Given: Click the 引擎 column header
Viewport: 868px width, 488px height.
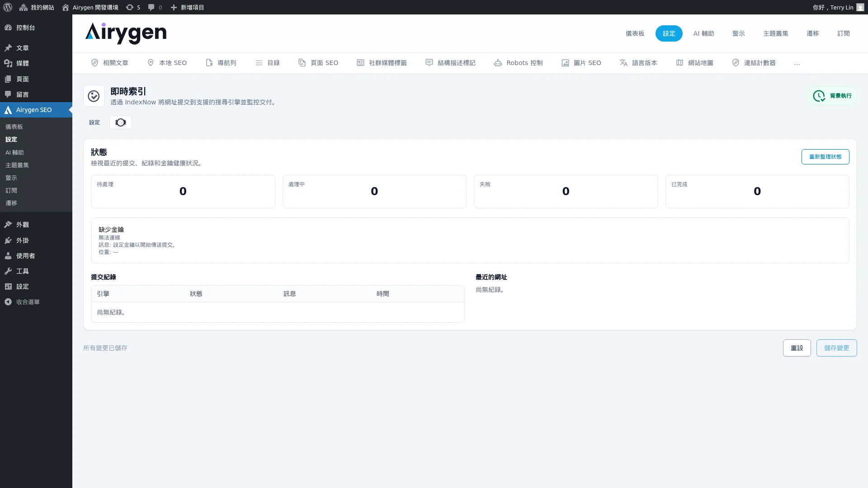Looking at the screenshot, I should tap(103, 294).
